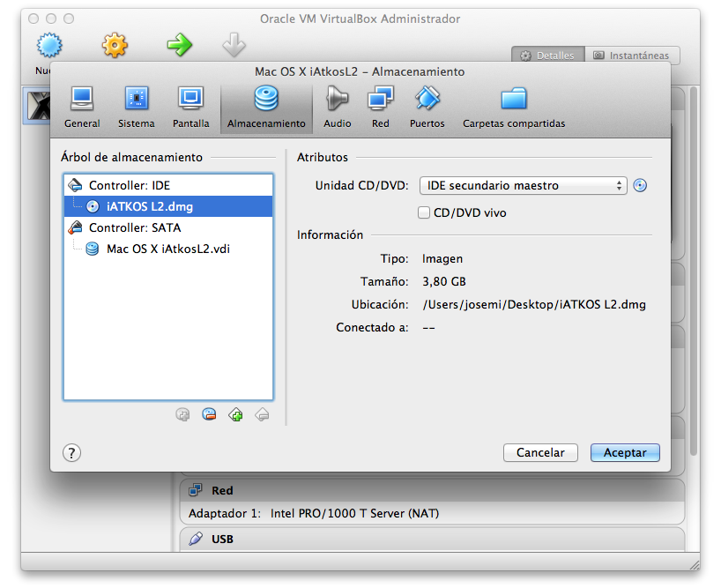This screenshot has width=721, height=588.
Task: Click the Cancelar button
Action: pyautogui.click(x=540, y=452)
